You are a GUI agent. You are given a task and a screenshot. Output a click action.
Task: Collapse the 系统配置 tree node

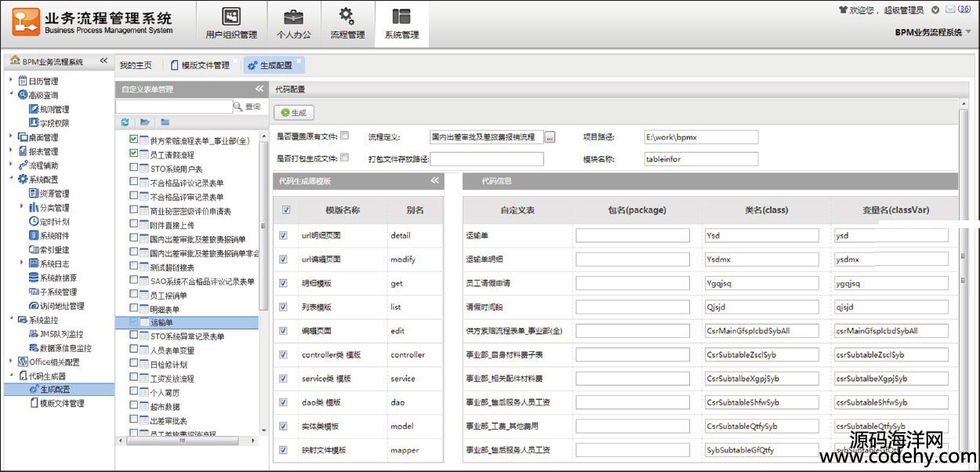pos(10,179)
